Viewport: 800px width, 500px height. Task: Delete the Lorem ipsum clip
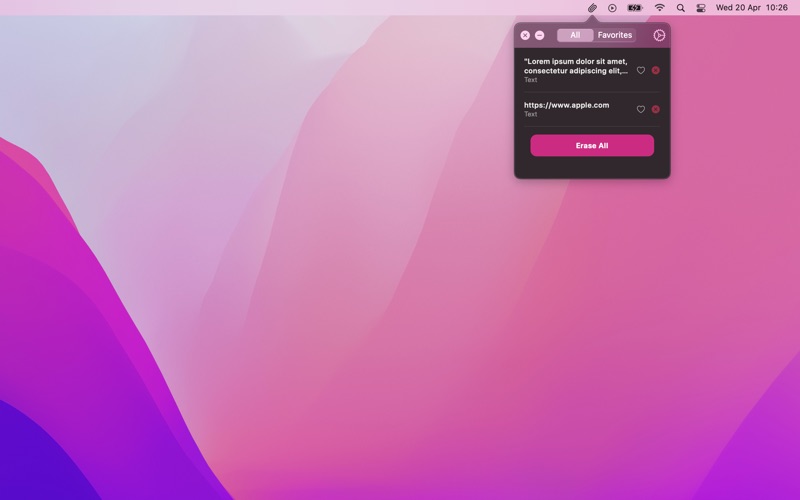[656, 70]
